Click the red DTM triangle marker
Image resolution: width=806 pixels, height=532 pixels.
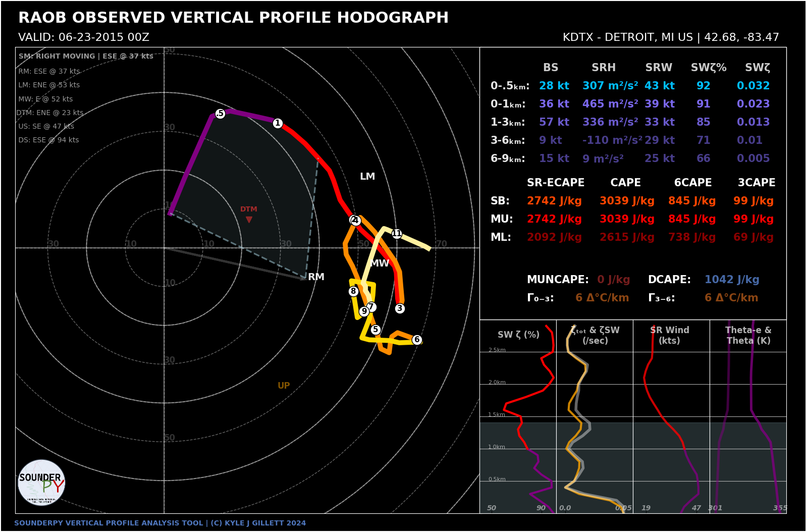click(x=249, y=220)
